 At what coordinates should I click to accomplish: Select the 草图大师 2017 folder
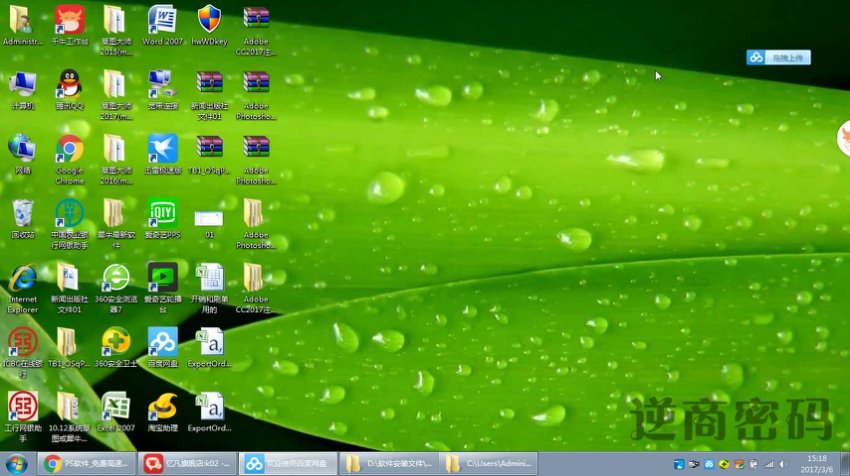point(115,94)
